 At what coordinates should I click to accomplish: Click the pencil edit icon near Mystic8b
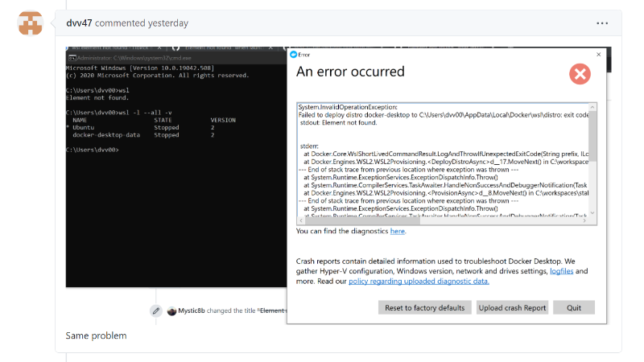pos(156,311)
